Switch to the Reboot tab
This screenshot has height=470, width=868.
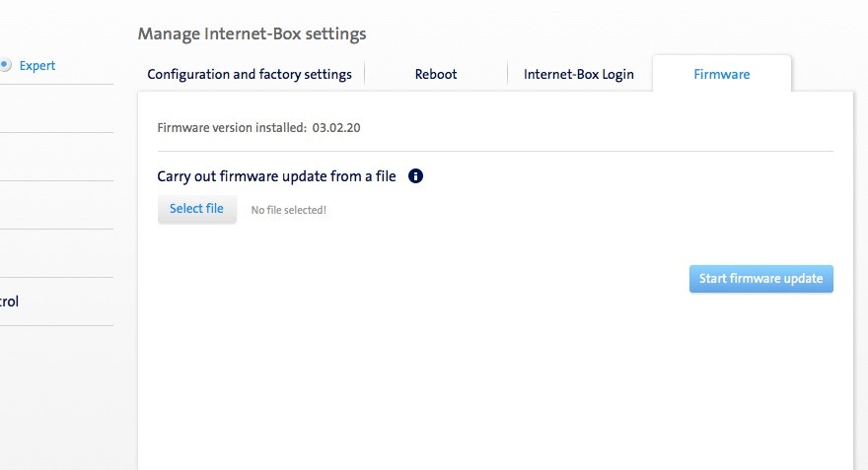click(436, 74)
